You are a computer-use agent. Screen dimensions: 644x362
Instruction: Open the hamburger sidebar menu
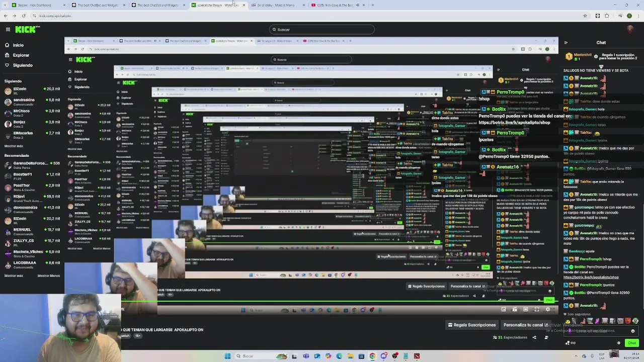click(8, 30)
